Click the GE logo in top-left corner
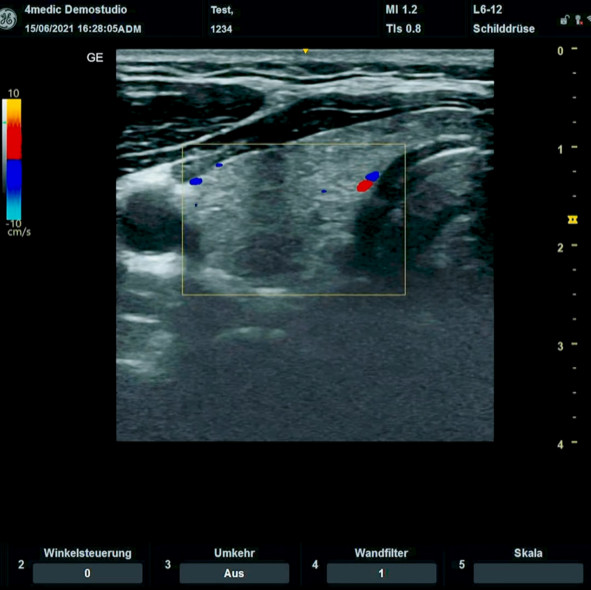 point(8,19)
